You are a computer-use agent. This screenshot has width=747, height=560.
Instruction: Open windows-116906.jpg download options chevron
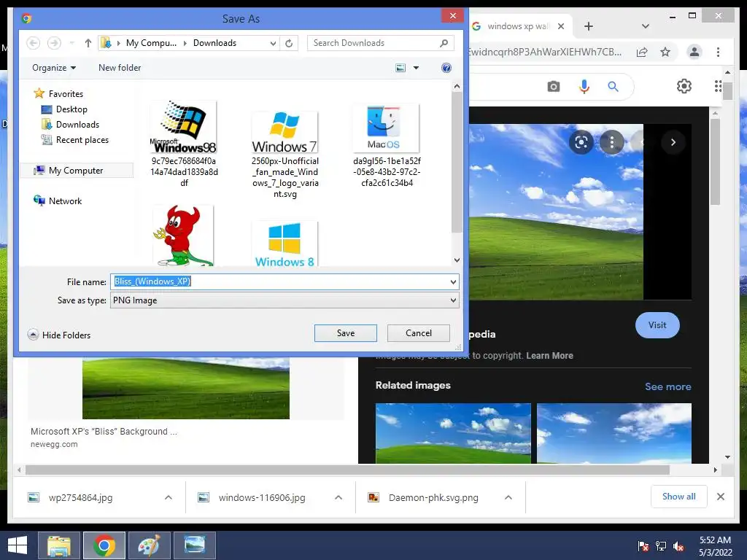(338, 497)
